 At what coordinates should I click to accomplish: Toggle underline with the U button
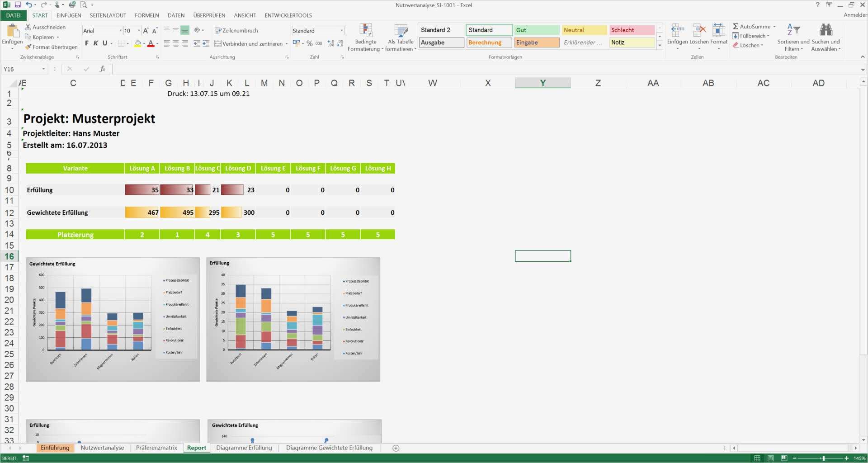click(x=104, y=44)
